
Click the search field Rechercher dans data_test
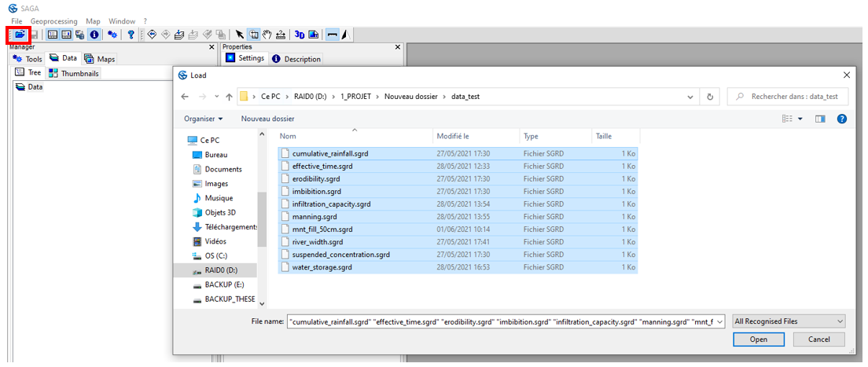click(x=794, y=97)
